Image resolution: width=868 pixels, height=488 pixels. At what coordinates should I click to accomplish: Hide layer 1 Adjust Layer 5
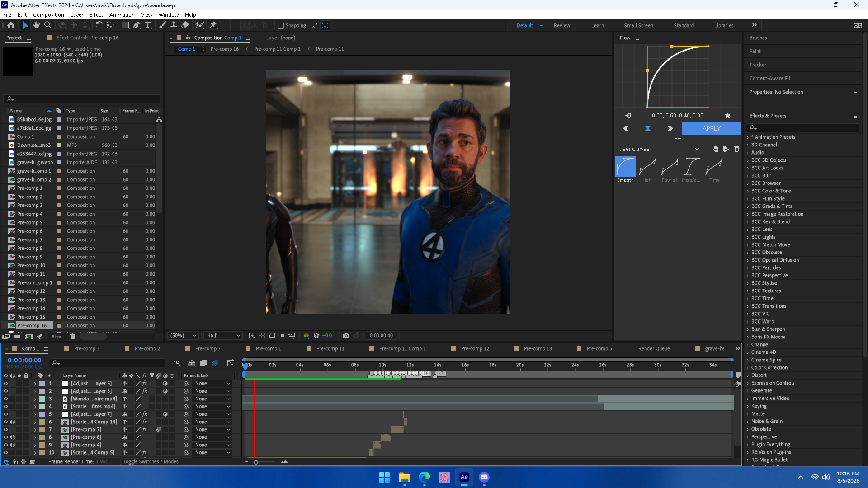(x=6, y=384)
